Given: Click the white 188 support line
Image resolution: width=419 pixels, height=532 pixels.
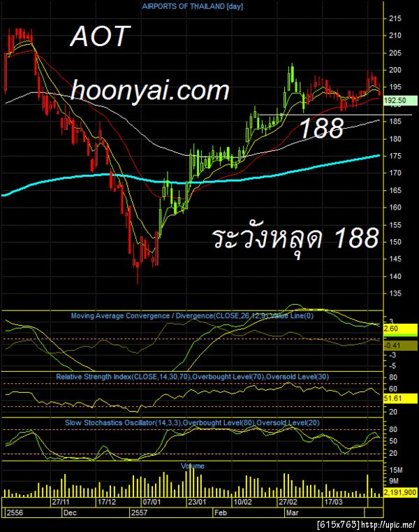Looking at the screenshot, I should 335,115.
